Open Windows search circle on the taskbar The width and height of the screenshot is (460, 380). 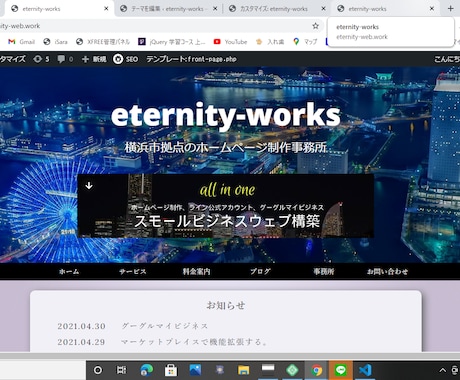98,370
